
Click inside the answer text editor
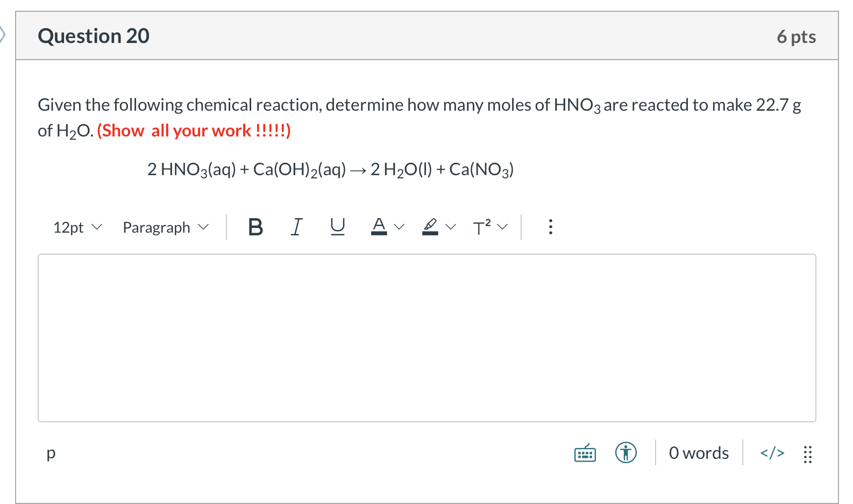(x=426, y=337)
